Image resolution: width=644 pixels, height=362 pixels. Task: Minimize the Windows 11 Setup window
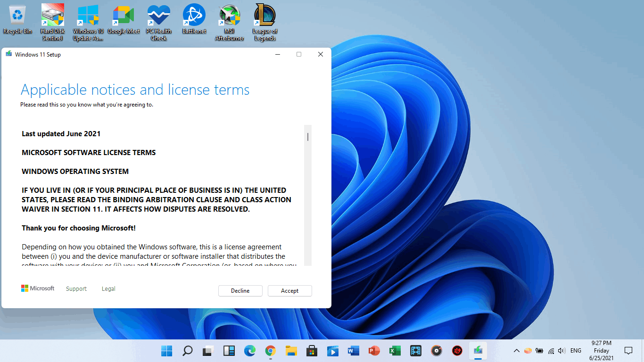point(277,54)
